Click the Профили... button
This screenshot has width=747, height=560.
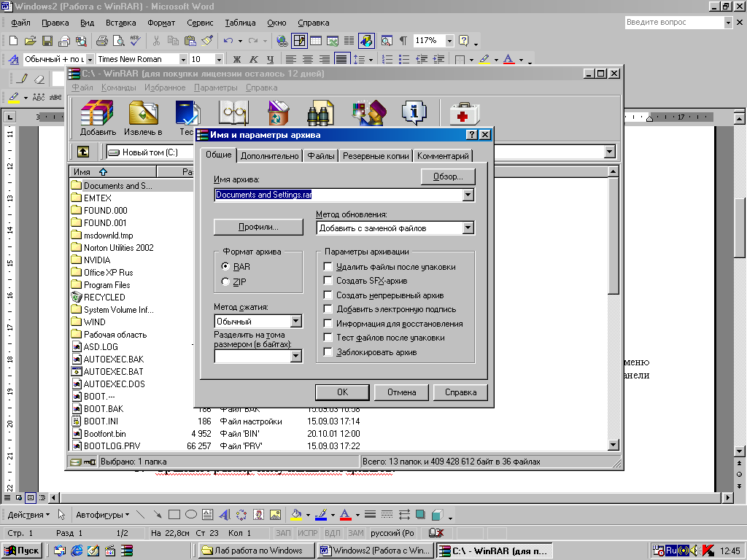pyautogui.click(x=258, y=227)
